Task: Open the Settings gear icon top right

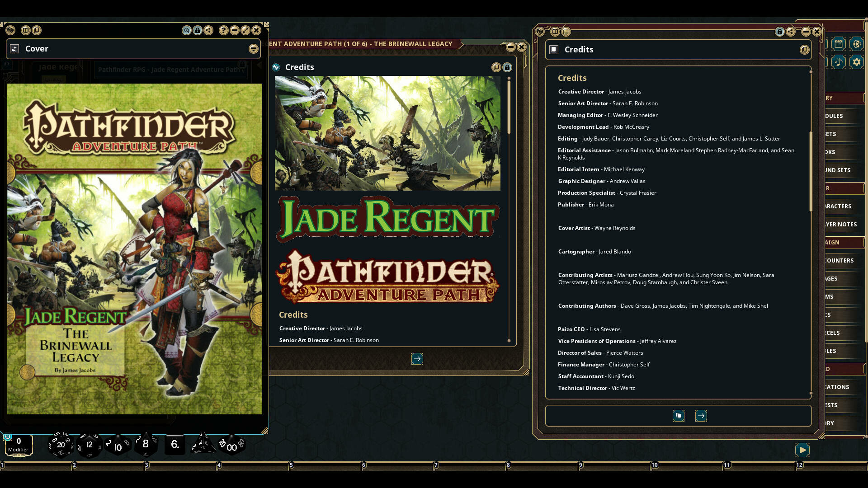Action: [x=857, y=62]
